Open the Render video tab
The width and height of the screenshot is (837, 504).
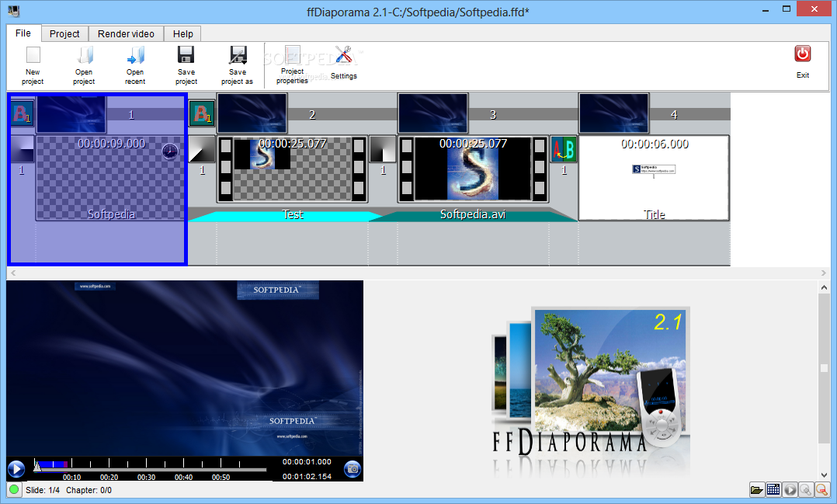click(126, 33)
